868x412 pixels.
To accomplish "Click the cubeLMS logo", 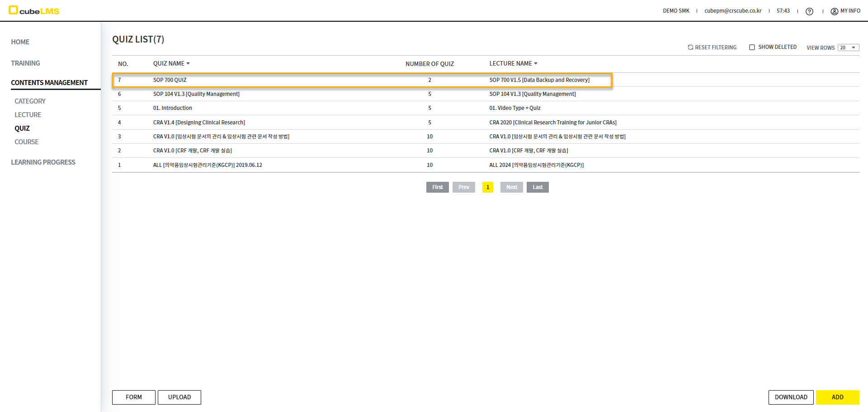I will (34, 10).
